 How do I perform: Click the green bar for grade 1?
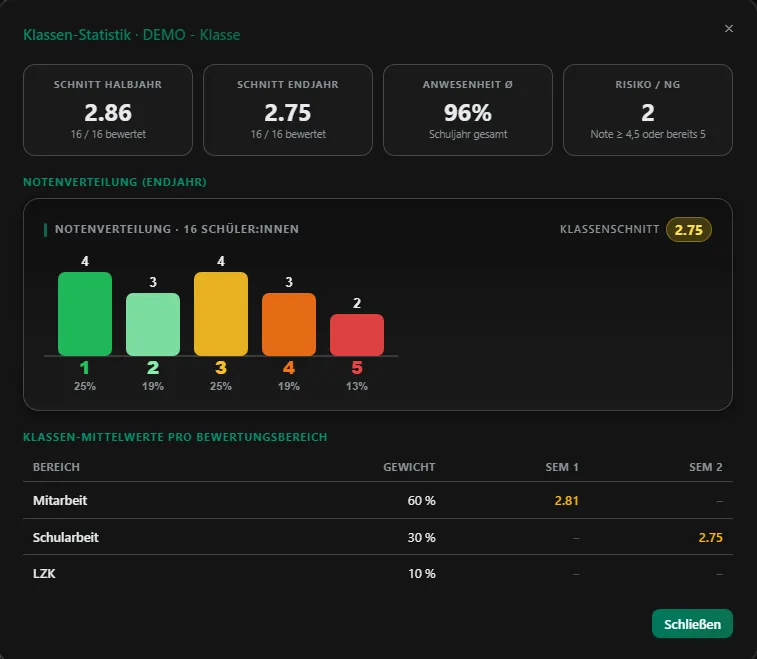pos(85,314)
